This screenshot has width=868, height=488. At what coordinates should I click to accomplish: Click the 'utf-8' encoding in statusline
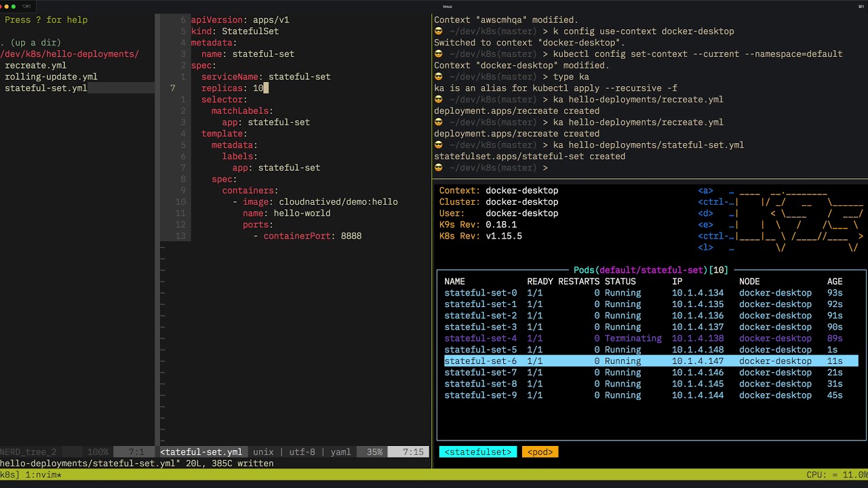302,452
